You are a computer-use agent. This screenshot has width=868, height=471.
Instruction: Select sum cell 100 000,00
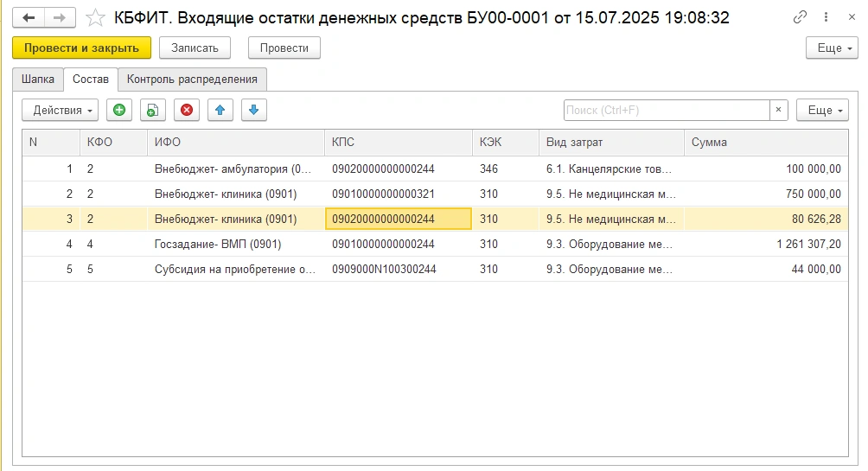[x=766, y=169]
